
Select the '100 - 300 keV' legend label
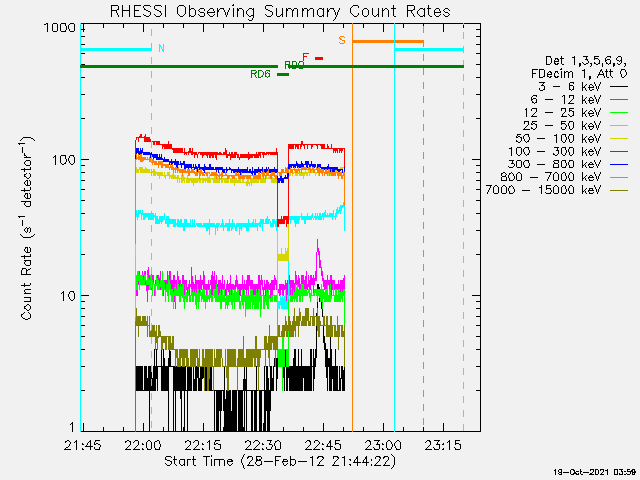coord(554,151)
